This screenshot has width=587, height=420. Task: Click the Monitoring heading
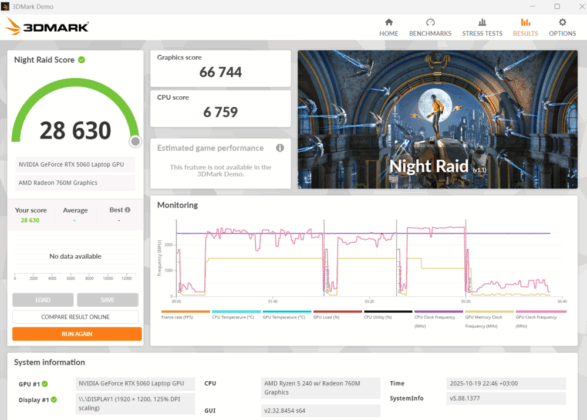tap(177, 205)
